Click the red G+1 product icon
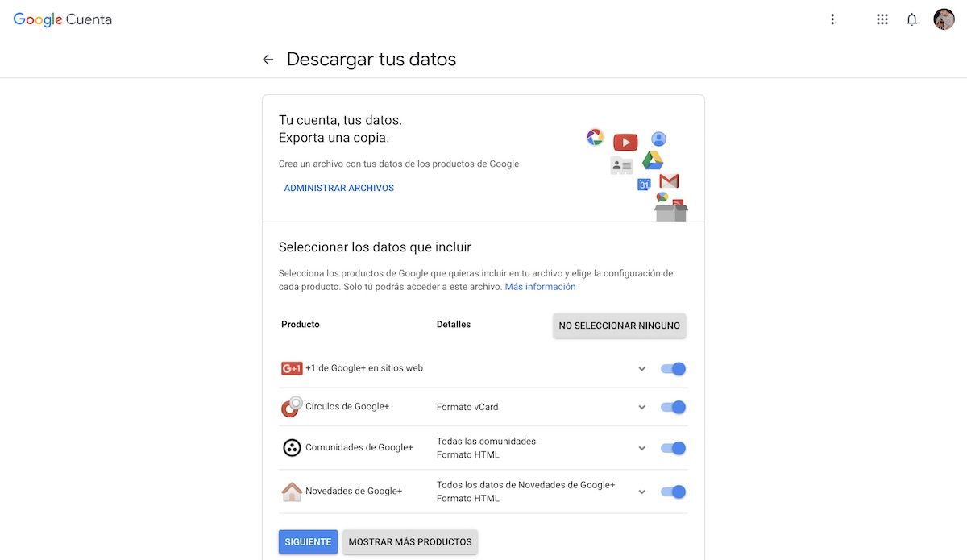The width and height of the screenshot is (967, 560). tap(291, 368)
